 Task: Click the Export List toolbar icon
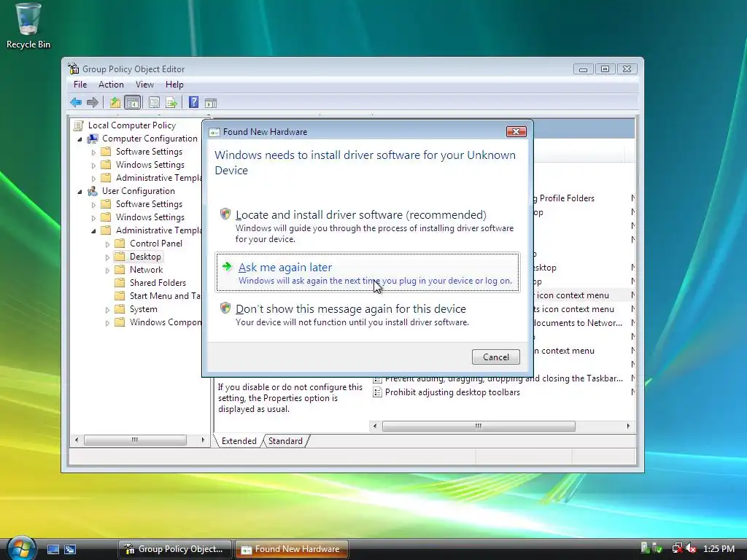[171, 102]
